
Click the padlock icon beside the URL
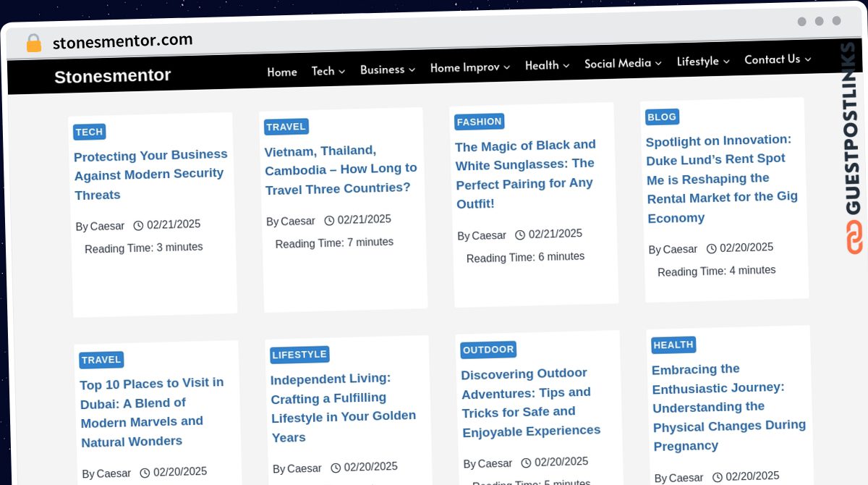tap(34, 43)
